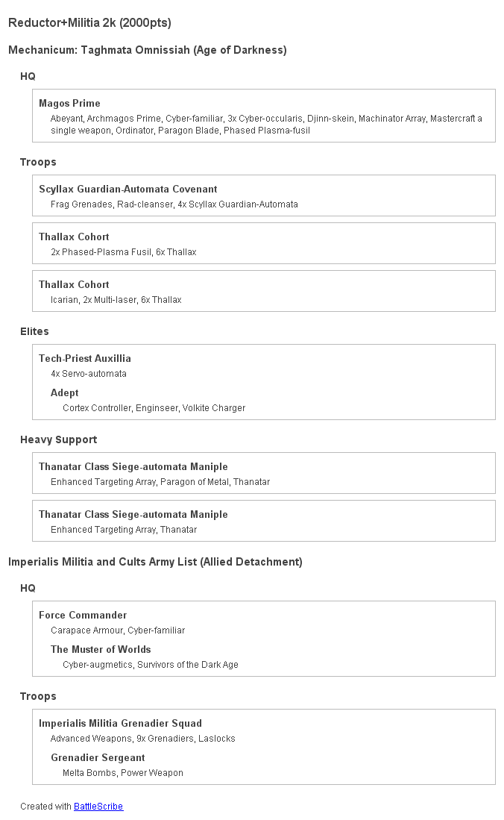
Task: Select the Mechanicum: Taghmata Omnissiah heading
Action: 147,50
